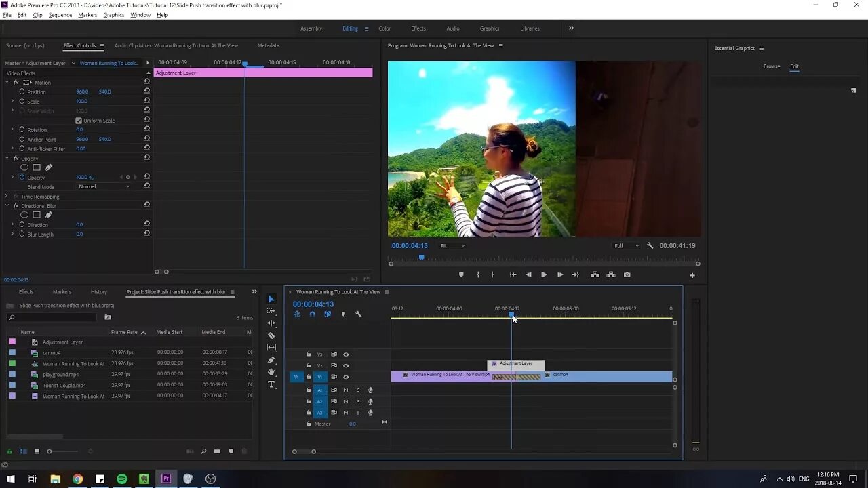868x488 pixels.
Task: Select the Razor tool in the tools panel
Action: point(271,335)
